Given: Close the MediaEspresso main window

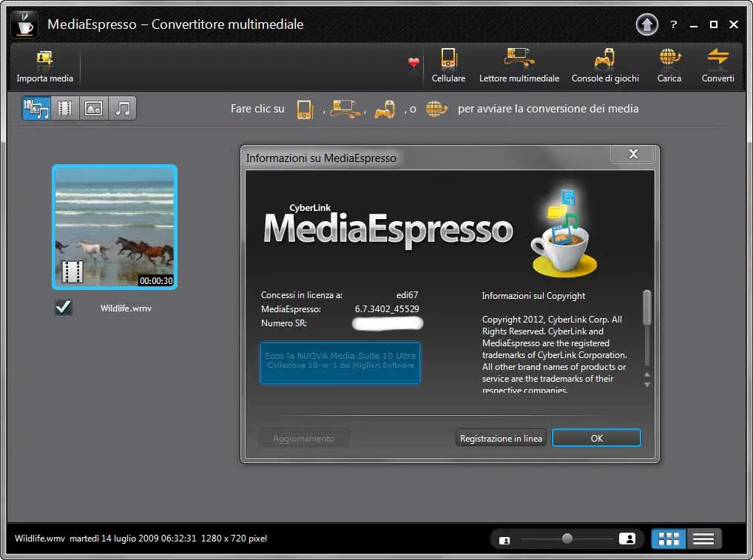Looking at the screenshot, I should pyautogui.click(x=734, y=24).
